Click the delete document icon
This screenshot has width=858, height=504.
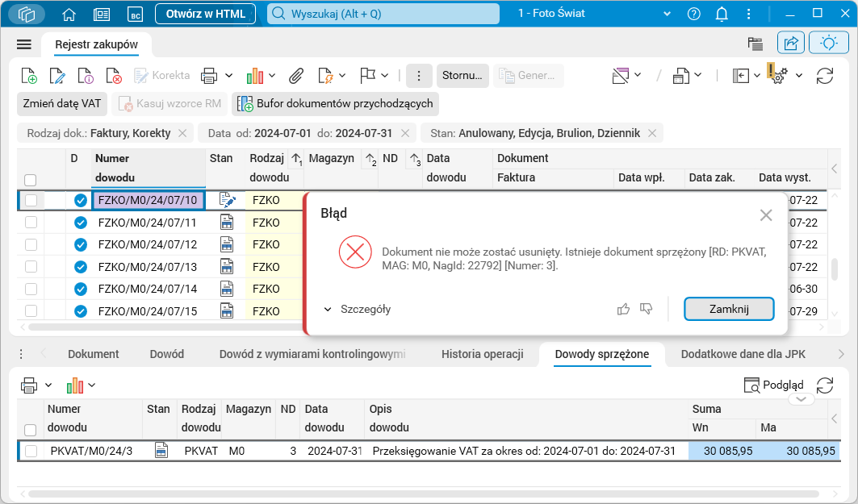113,76
